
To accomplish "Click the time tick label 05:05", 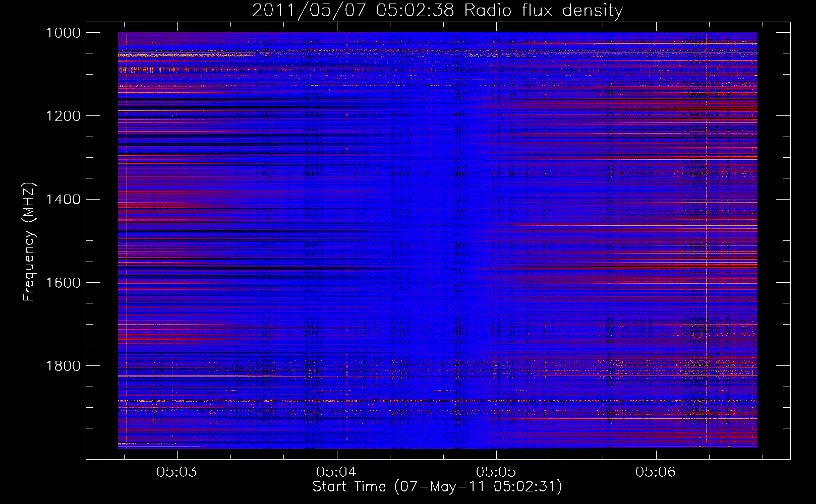I will click(496, 472).
